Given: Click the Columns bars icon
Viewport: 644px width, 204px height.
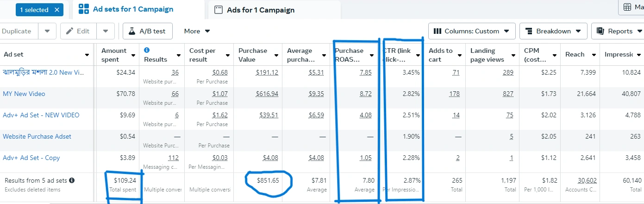Looking at the screenshot, I should 438,31.
